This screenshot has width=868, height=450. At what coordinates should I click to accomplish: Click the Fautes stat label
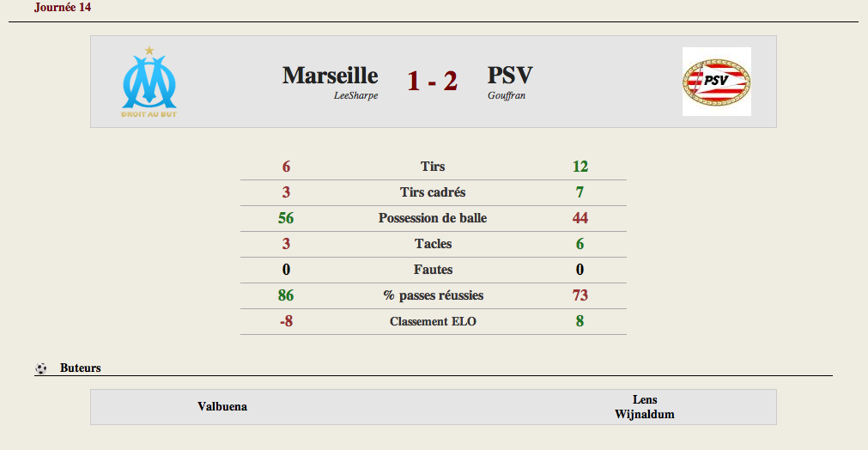(433, 270)
